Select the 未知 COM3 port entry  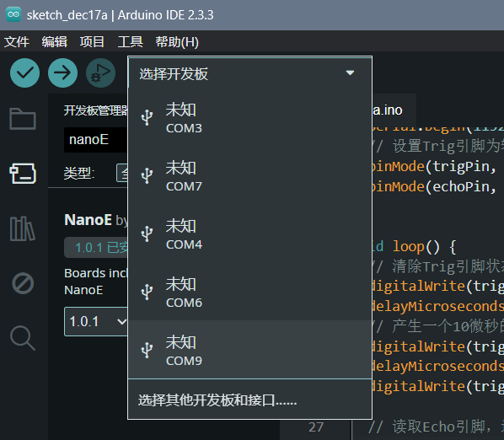click(x=249, y=118)
